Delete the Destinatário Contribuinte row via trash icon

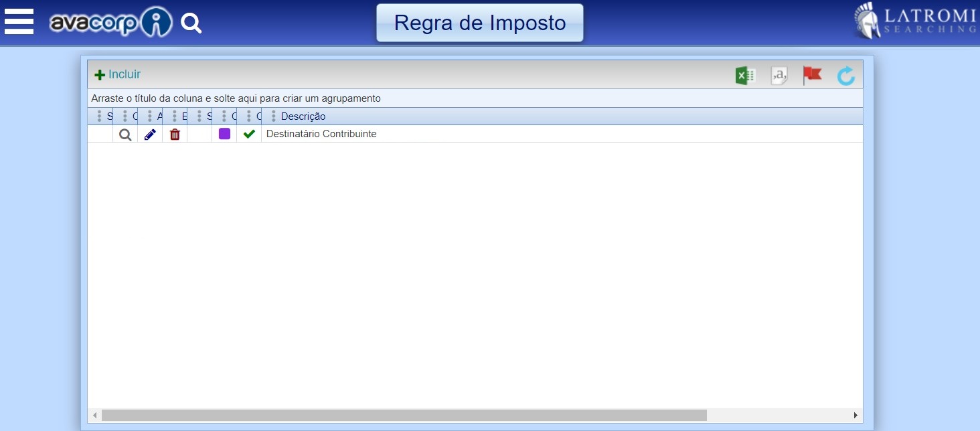click(175, 135)
